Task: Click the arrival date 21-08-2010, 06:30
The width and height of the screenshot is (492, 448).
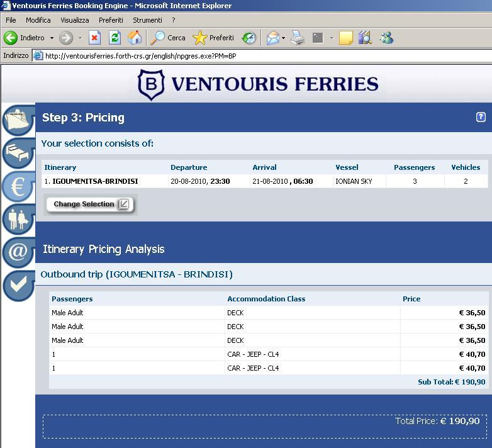Action: [282, 181]
